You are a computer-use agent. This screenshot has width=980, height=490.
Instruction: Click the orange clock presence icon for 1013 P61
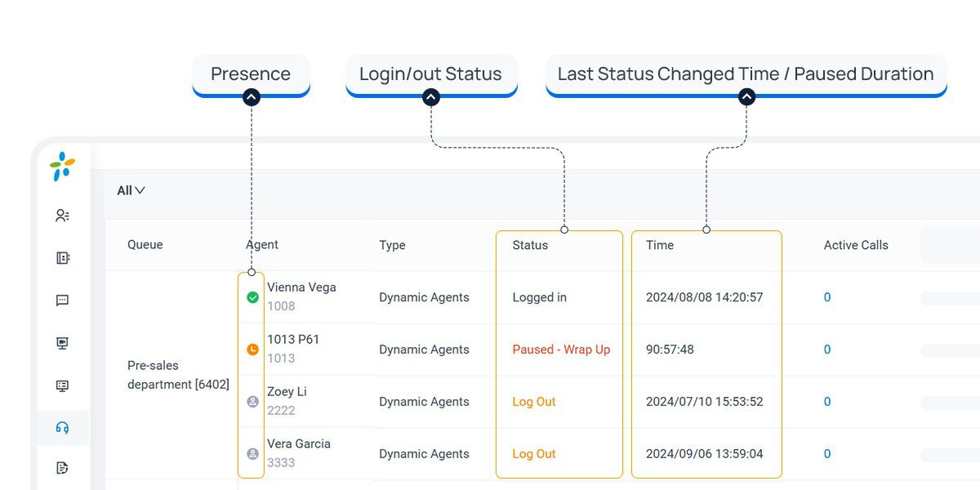(x=252, y=350)
